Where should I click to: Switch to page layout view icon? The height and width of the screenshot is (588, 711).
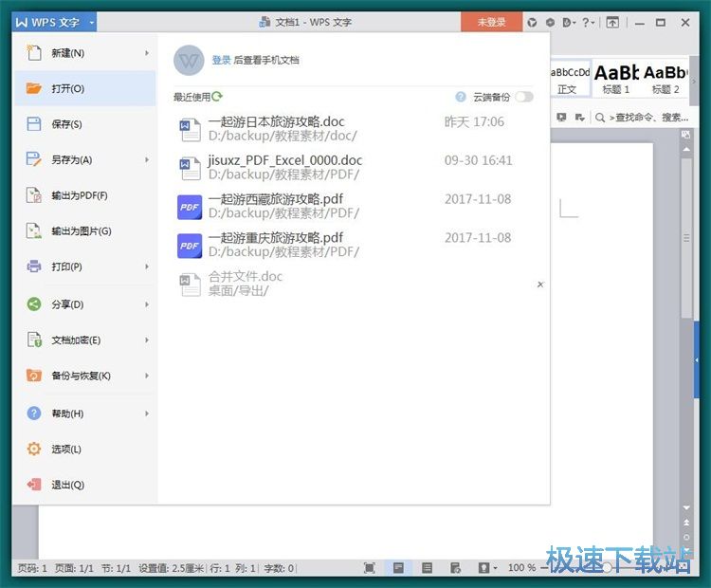pos(398,567)
